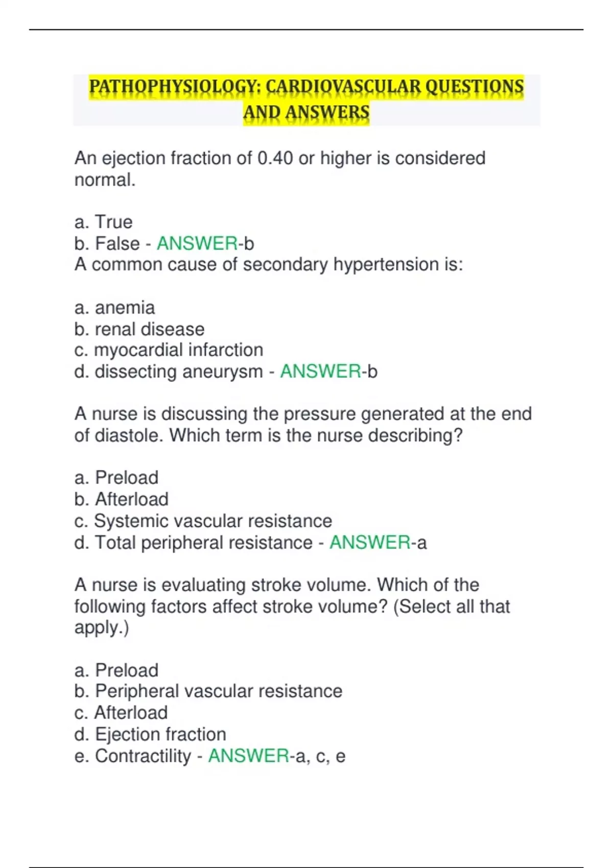Image resolution: width=613 pixels, height=868 pixels.
Task: Select option d. Total peripheral resistance
Action: (x=193, y=543)
